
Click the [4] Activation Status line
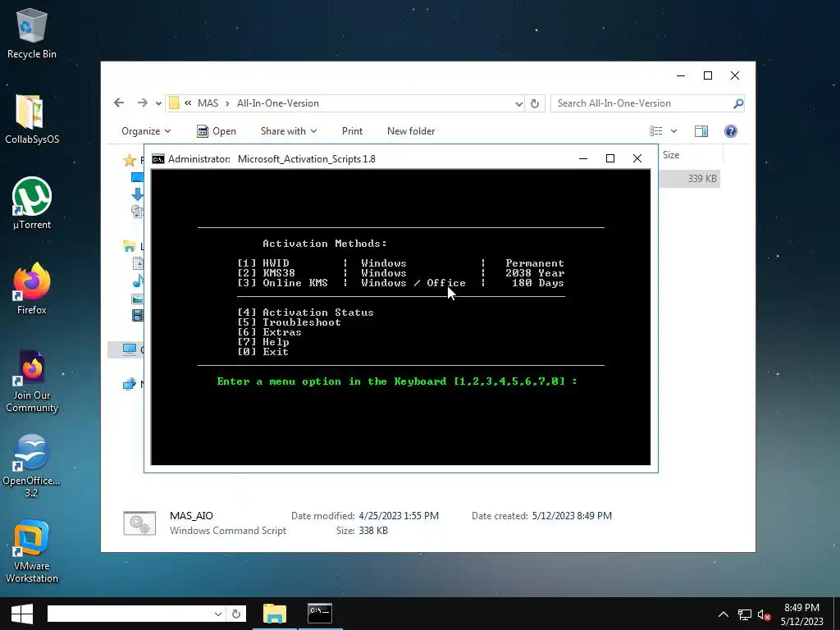[305, 313]
